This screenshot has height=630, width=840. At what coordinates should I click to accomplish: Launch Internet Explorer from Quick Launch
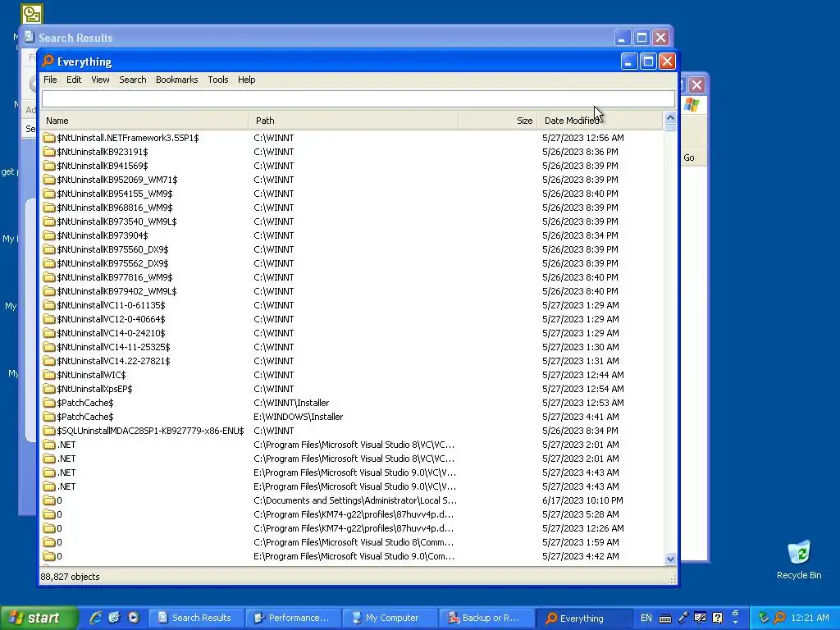pyautogui.click(x=96, y=618)
